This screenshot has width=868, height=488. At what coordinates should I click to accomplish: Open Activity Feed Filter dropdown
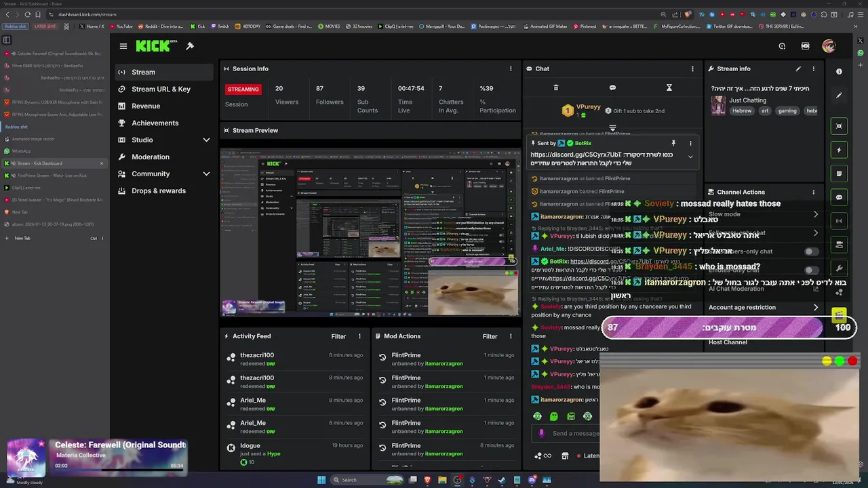click(338, 336)
